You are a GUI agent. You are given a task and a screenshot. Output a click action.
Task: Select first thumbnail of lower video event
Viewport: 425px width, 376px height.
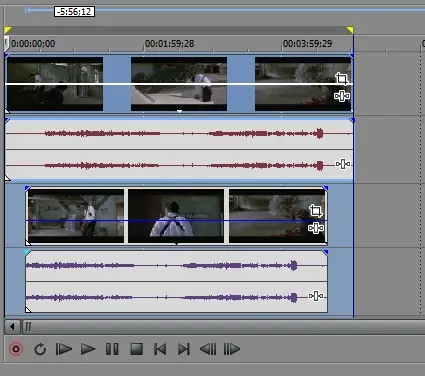[76, 216]
